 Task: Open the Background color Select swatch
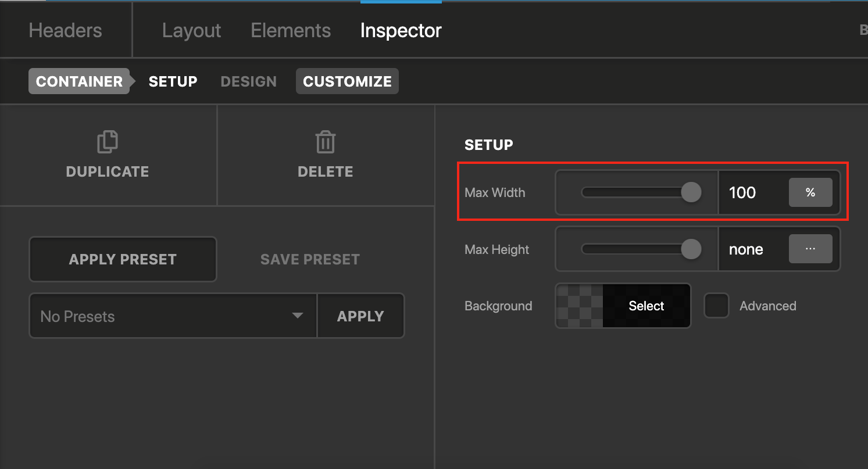623,306
